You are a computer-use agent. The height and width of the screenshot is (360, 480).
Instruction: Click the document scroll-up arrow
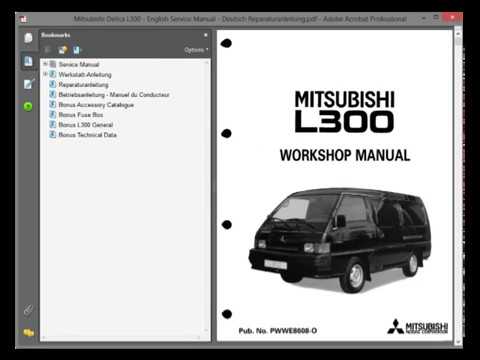pyautogui.click(x=458, y=34)
